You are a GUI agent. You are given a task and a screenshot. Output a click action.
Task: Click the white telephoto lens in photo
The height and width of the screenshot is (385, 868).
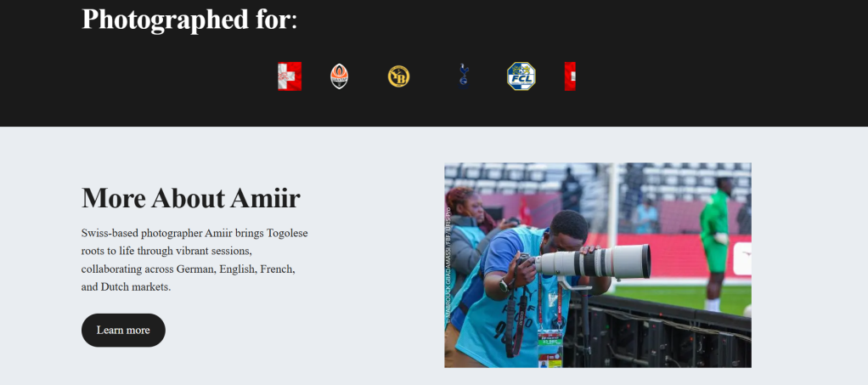click(x=592, y=262)
